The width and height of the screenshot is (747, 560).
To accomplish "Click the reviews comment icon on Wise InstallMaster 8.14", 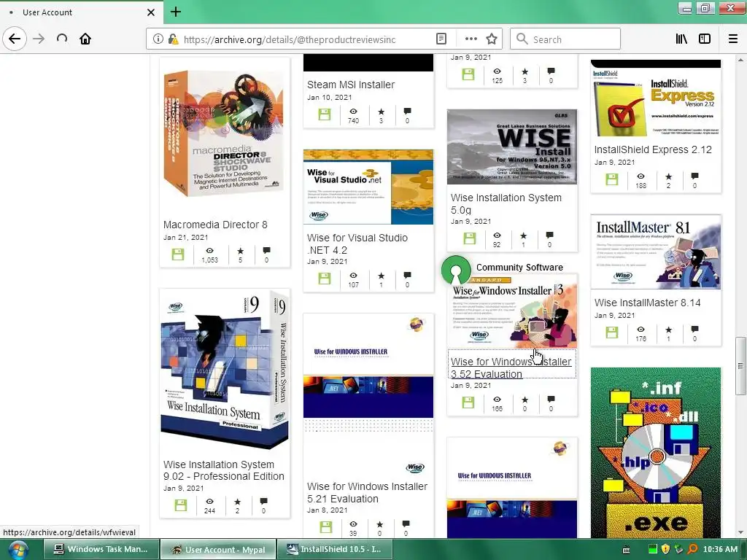I will tap(694, 329).
